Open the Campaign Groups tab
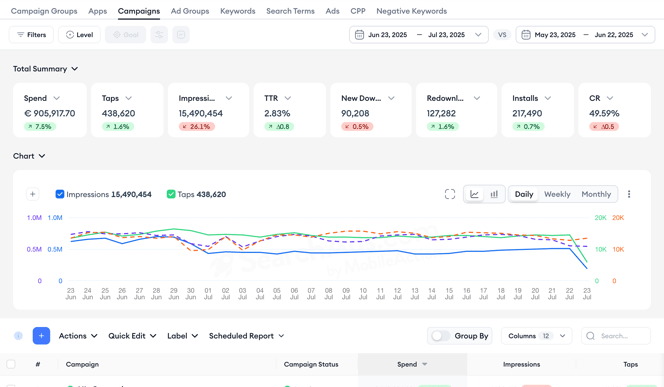 coord(44,11)
